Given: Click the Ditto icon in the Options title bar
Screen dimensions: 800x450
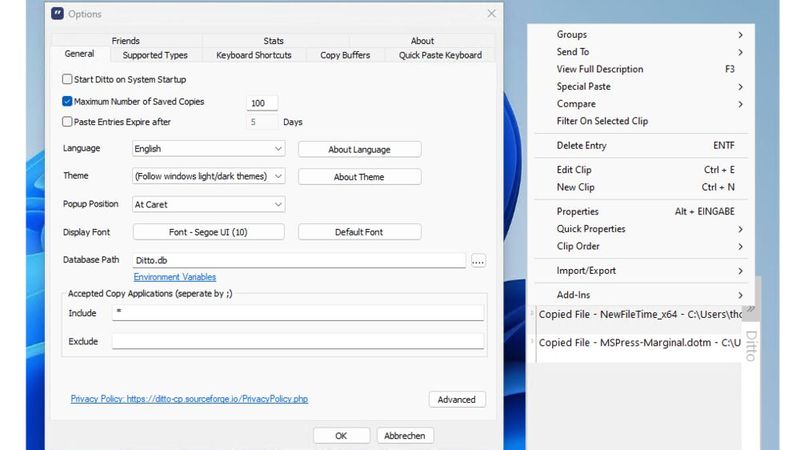Looking at the screenshot, I should pyautogui.click(x=57, y=14).
